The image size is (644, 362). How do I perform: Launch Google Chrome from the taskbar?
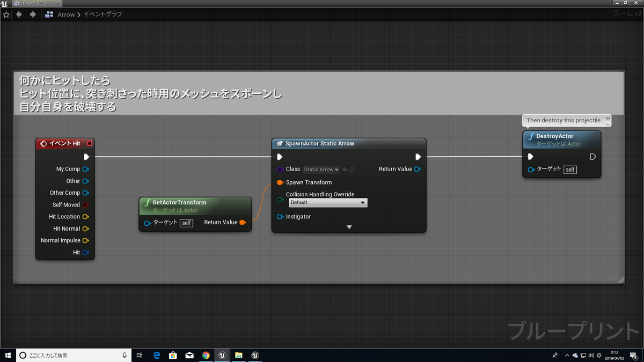point(206,355)
